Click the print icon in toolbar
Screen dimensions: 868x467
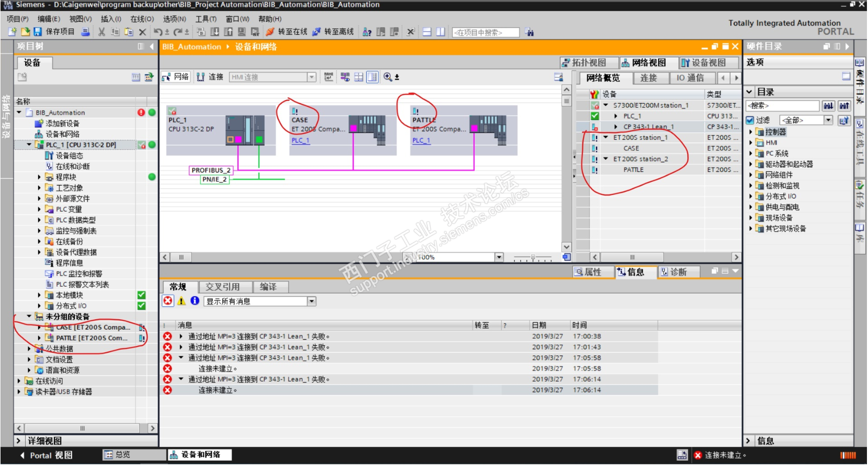pos(85,32)
